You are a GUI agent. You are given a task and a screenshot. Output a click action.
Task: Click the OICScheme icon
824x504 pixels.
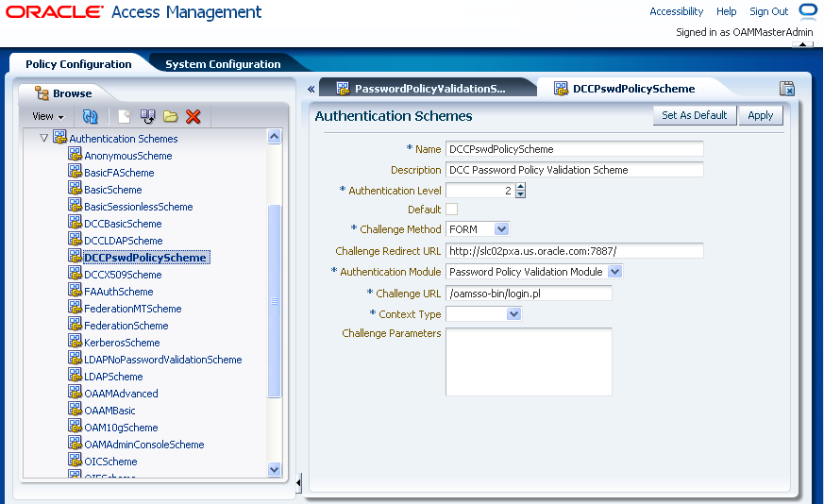coord(75,460)
